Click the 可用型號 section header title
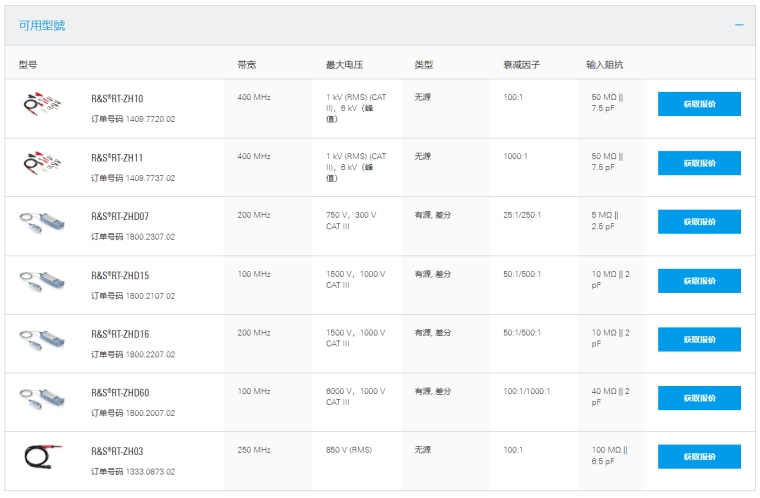760x498 pixels. tap(42, 25)
